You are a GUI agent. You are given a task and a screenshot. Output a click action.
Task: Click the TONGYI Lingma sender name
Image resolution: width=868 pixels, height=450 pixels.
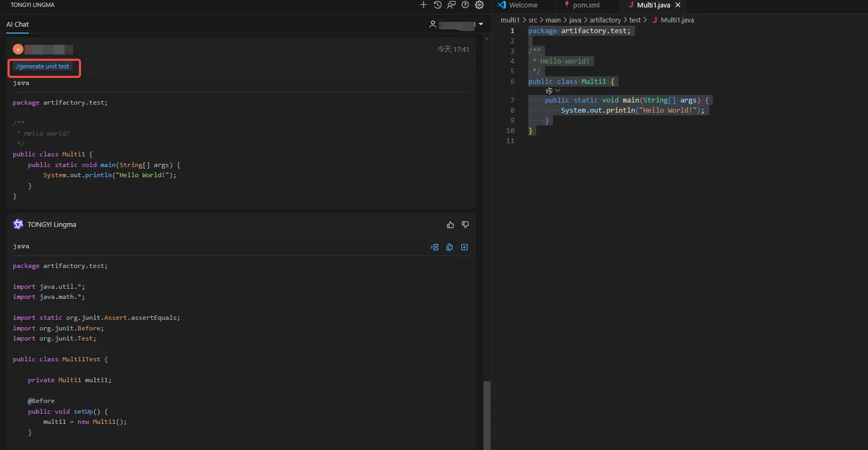click(52, 224)
